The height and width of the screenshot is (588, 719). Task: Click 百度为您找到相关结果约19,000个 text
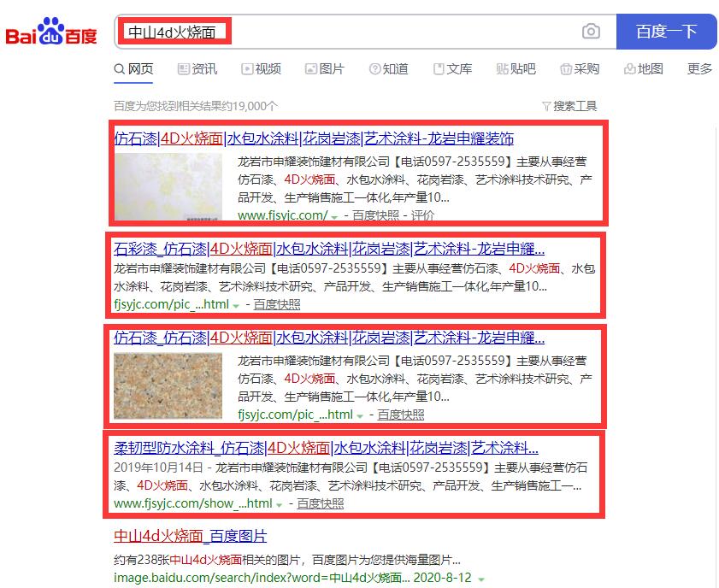point(196,106)
